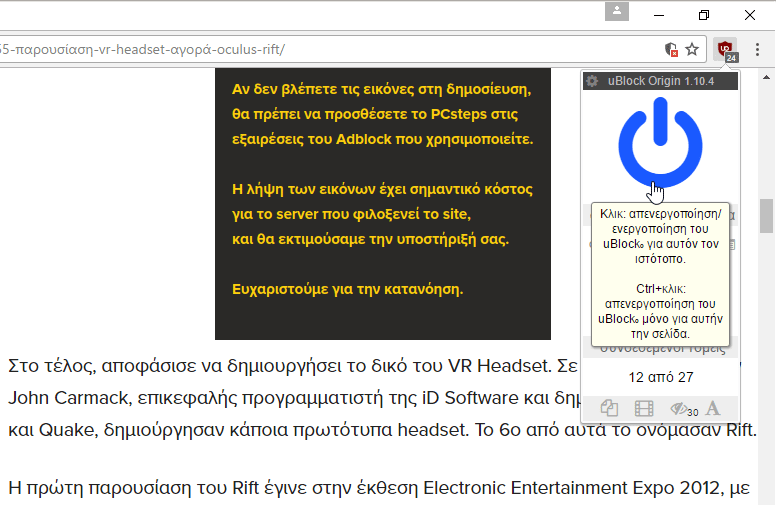Click the uBlock Origin big power button
The height and width of the screenshot is (505, 776).
(660, 143)
